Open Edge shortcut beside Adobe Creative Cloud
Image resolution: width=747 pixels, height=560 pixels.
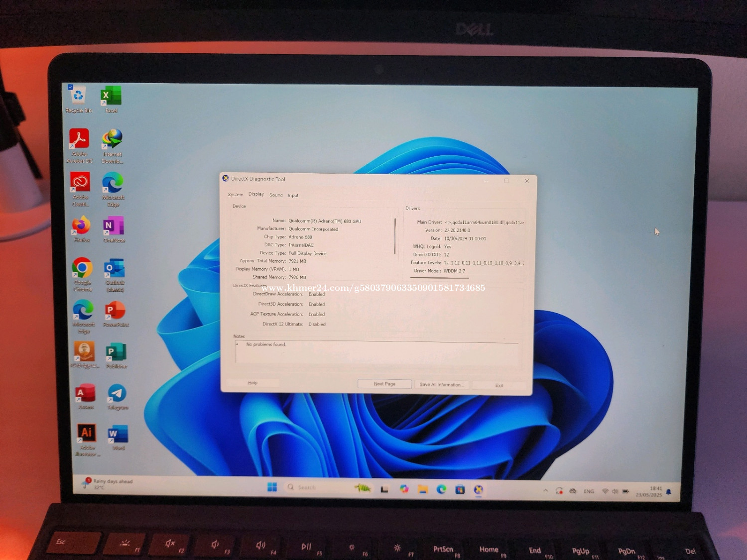point(113,189)
